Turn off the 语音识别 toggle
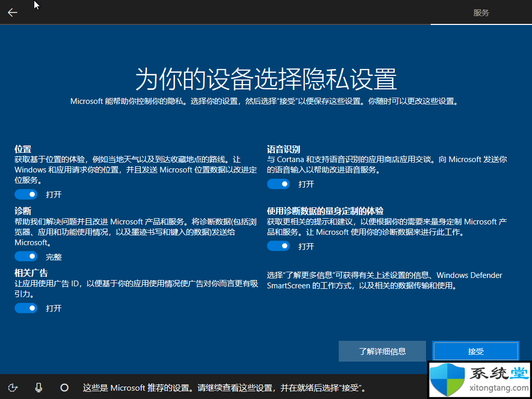The image size is (532, 399). click(278, 184)
